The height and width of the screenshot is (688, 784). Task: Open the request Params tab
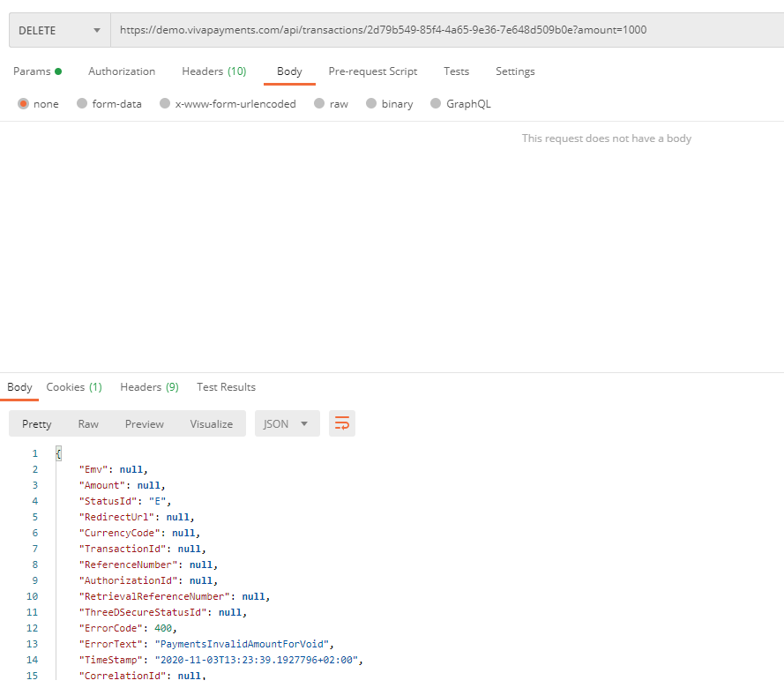37,71
